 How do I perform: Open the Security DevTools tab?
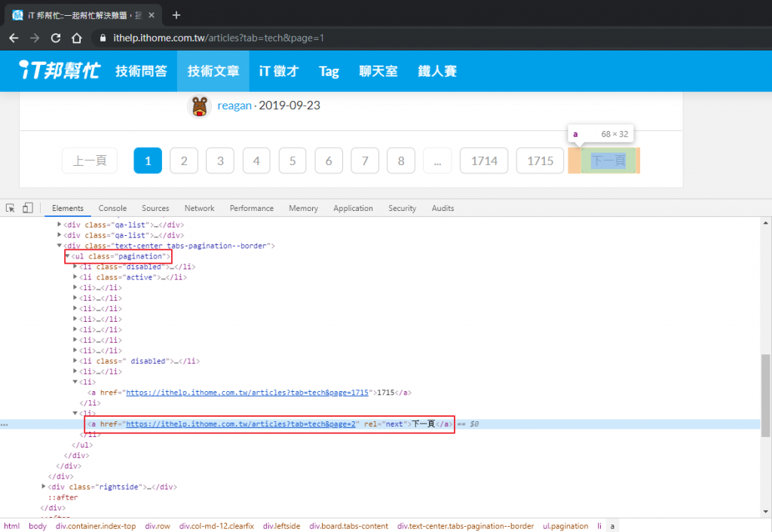403,208
